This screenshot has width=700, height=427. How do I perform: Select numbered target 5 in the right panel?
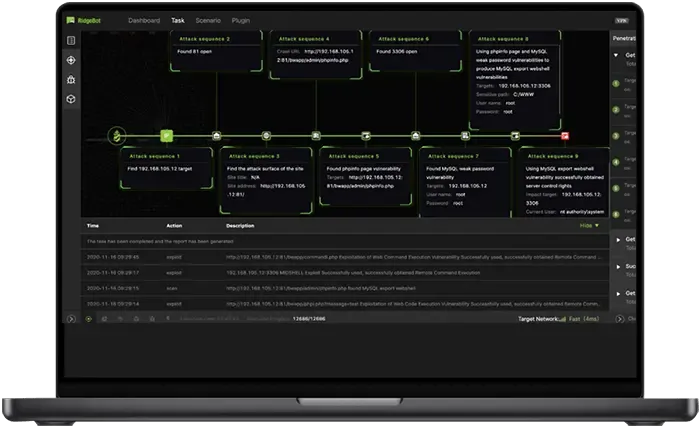[616, 188]
